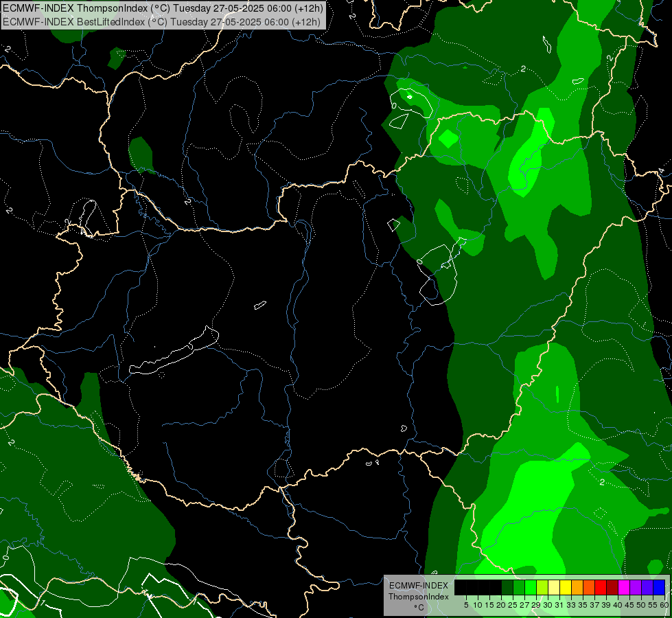The width and height of the screenshot is (672, 618).
Task: Click the legend scale value "35"
Action: click(583, 605)
